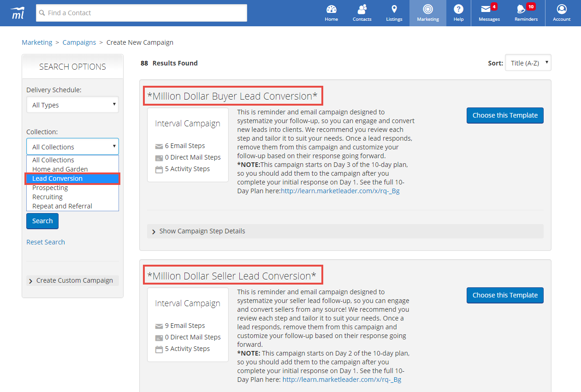Screen dimensions: 581x392
Task: Go to Campaigns breadcrumb link
Action: [79, 42]
